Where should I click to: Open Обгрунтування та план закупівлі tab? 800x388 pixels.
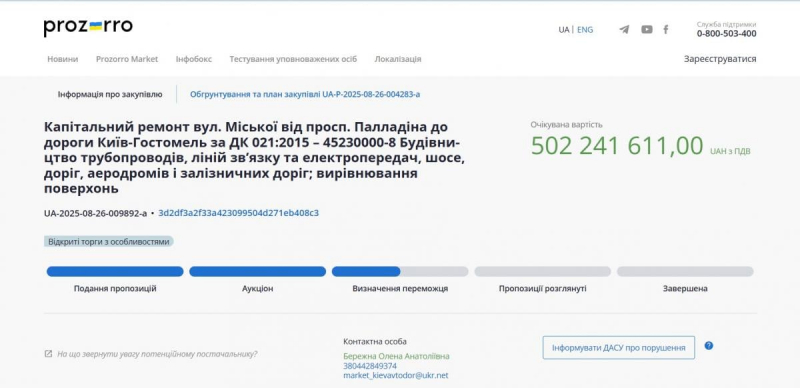click(x=305, y=94)
